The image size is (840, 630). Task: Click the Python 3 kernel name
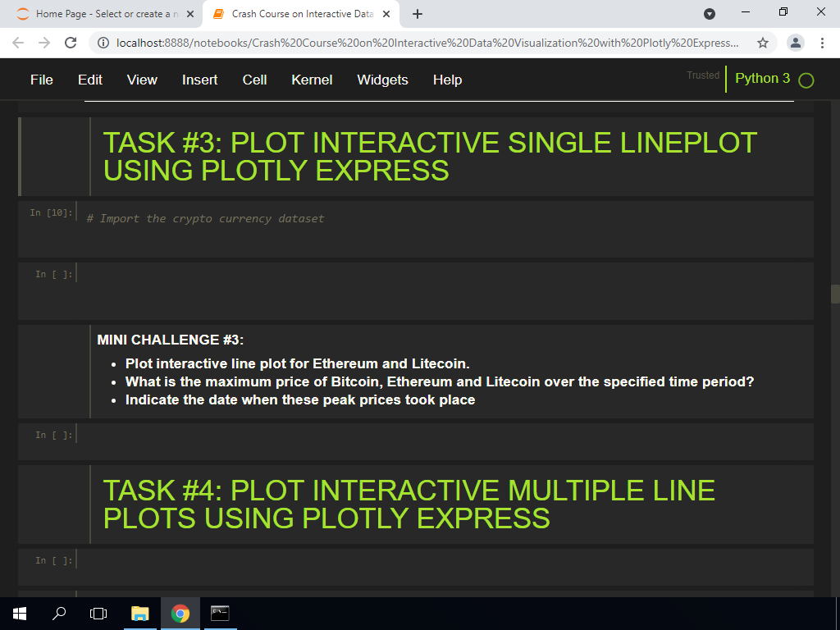click(x=762, y=78)
